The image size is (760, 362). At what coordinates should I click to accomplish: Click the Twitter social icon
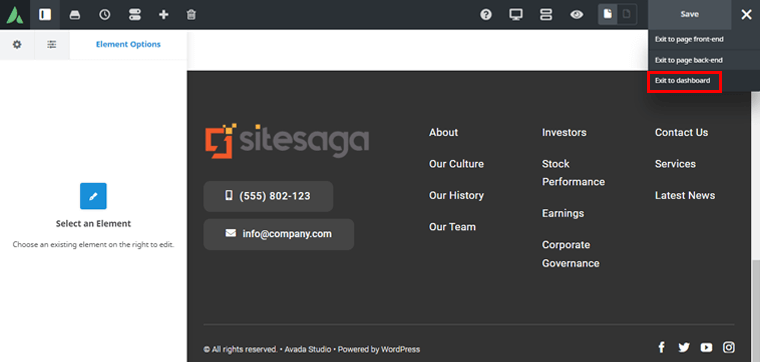click(x=684, y=347)
